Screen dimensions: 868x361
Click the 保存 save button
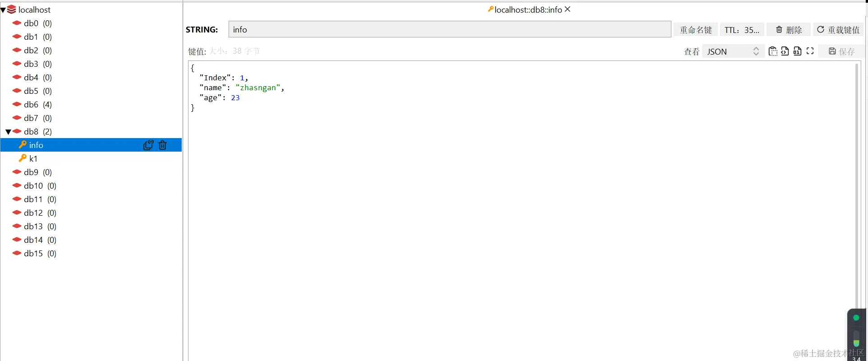[x=841, y=51]
